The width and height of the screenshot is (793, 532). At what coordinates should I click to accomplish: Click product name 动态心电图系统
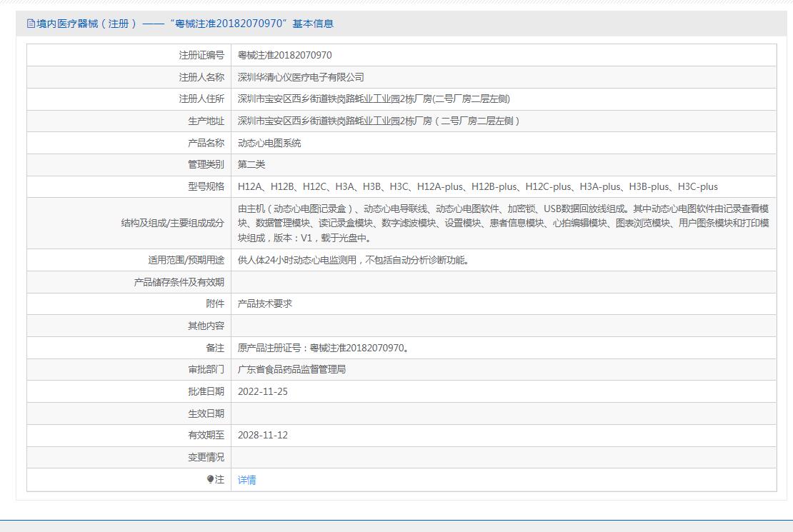(x=269, y=143)
